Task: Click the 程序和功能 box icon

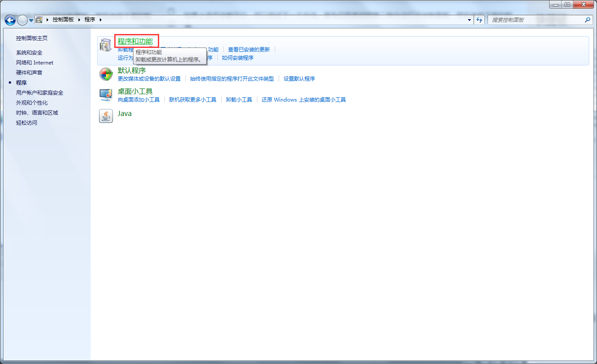Action: (106, 45)
